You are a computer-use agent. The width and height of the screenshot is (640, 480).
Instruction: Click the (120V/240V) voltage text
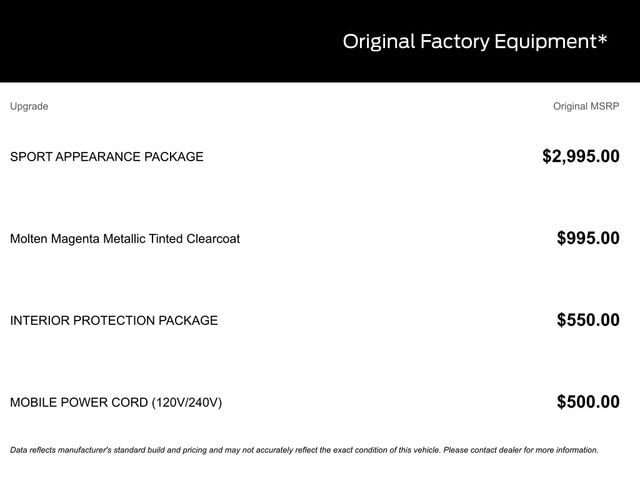[187, 402]
